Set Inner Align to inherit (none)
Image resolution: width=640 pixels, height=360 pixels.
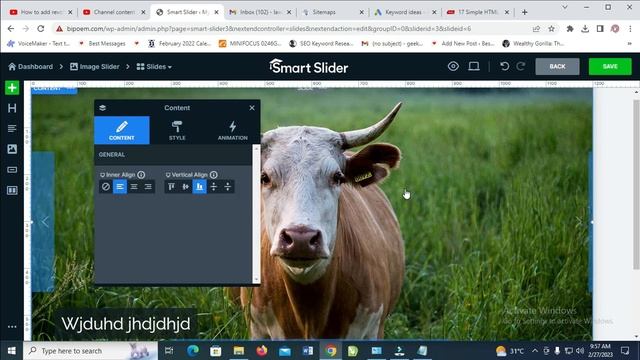point(106,187)
